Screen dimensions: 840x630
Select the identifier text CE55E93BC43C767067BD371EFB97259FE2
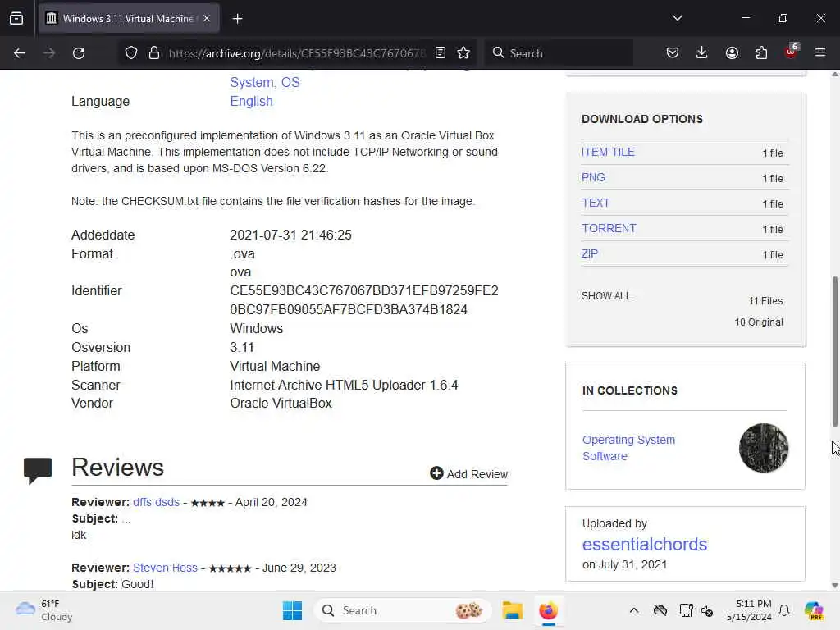(x=364, y=291)
